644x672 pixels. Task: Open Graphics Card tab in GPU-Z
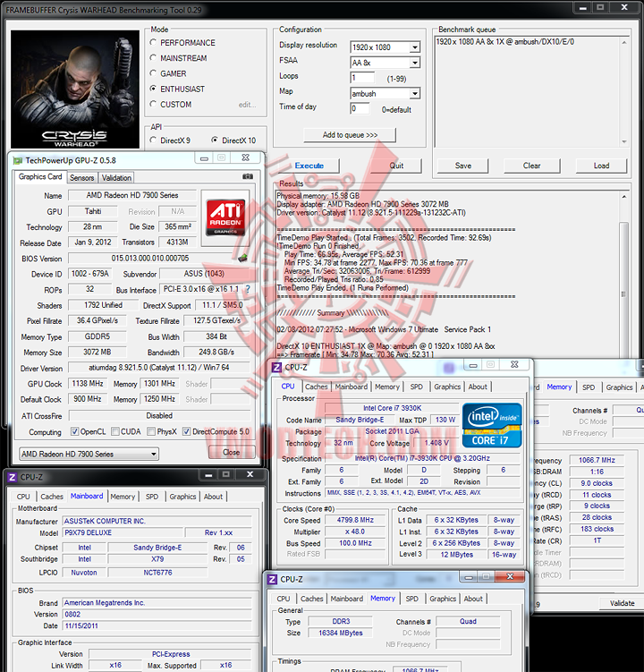point(40,176)
